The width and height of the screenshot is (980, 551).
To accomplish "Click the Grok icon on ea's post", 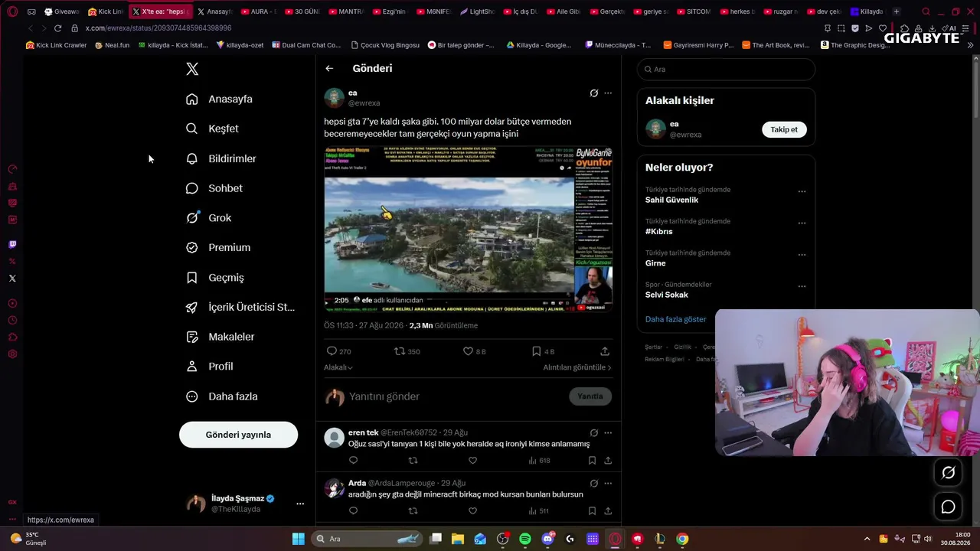I will (x=593, y=93).
